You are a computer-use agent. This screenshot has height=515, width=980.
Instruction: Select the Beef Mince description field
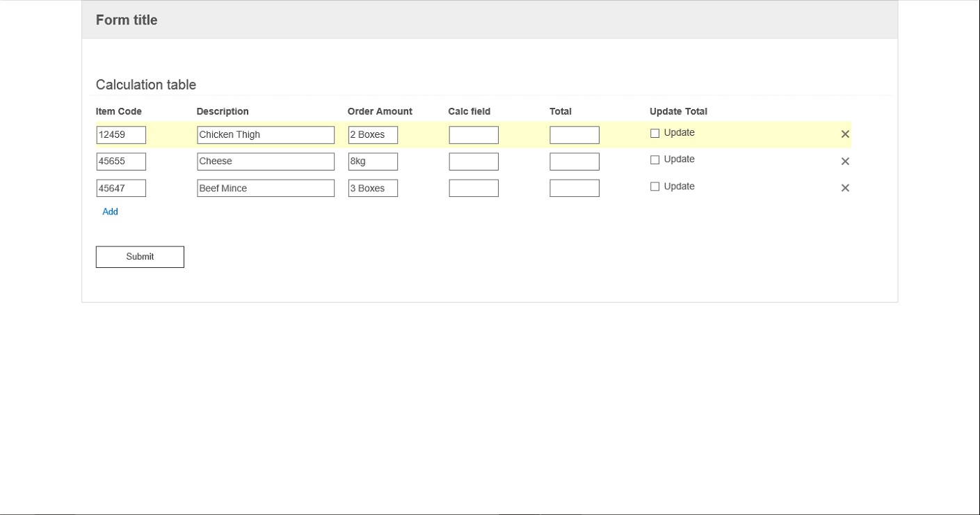click(x=266, y=189)
